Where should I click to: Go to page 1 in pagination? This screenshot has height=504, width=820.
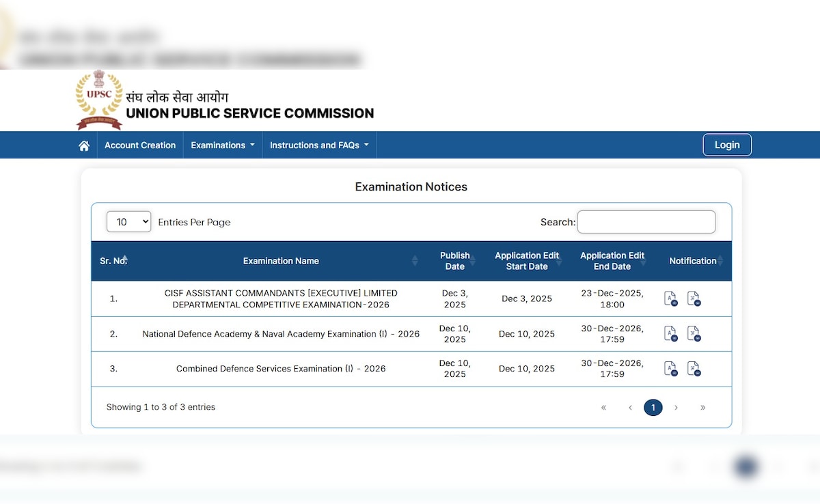653,408
